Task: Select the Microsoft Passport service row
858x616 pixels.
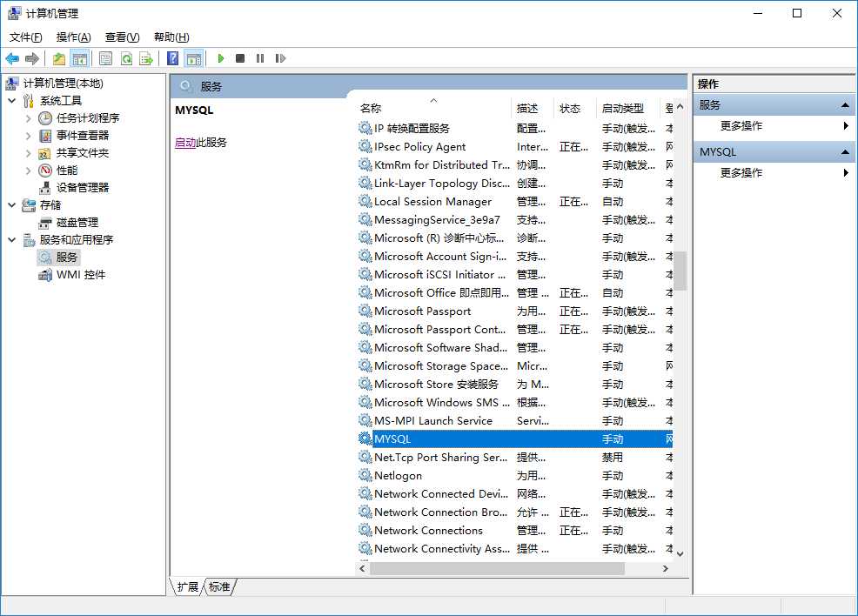Action: (x=515, y=311)
